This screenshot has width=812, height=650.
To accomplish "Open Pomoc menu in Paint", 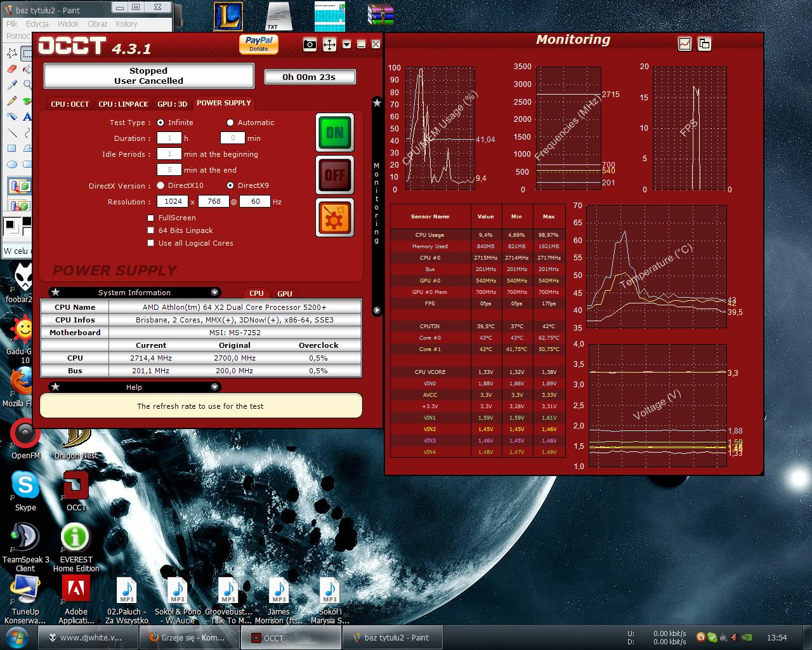I will [18, 36].
